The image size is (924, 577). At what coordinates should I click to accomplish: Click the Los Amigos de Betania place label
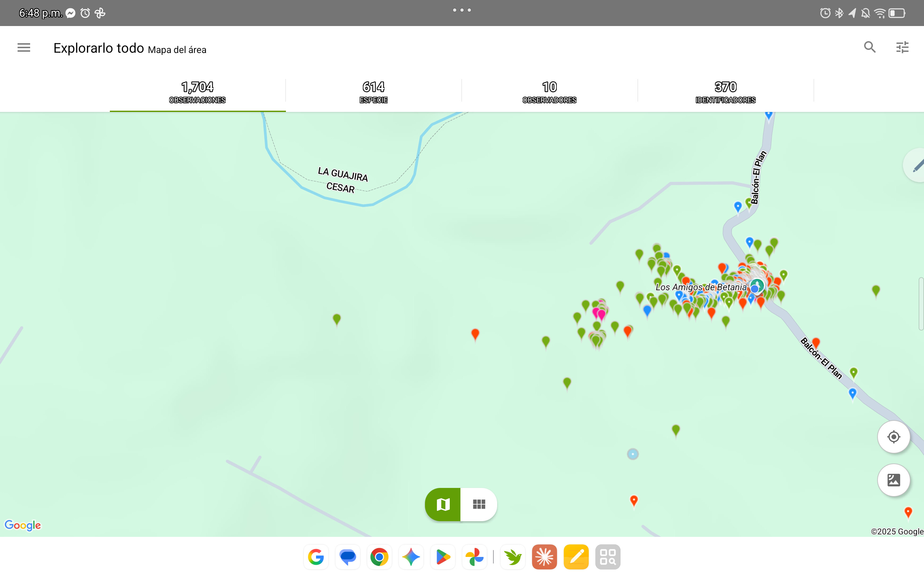click(x=701, y=287)
